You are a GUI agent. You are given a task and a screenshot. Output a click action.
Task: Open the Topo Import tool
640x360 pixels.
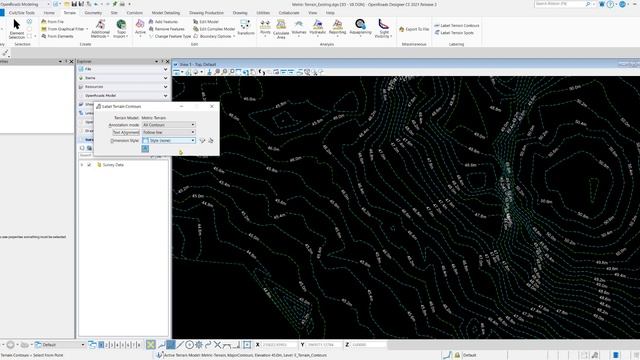[x=121, y=29]
